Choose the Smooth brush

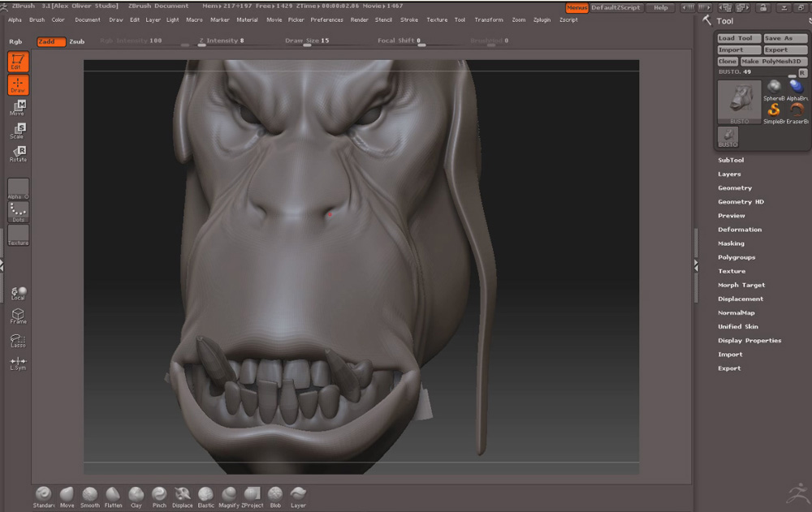tap(89, 494)
